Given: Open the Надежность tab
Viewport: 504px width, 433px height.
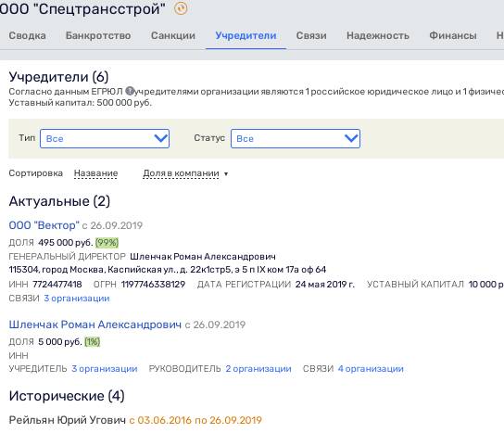Looking at the screenshot, I should coord(378,35).
